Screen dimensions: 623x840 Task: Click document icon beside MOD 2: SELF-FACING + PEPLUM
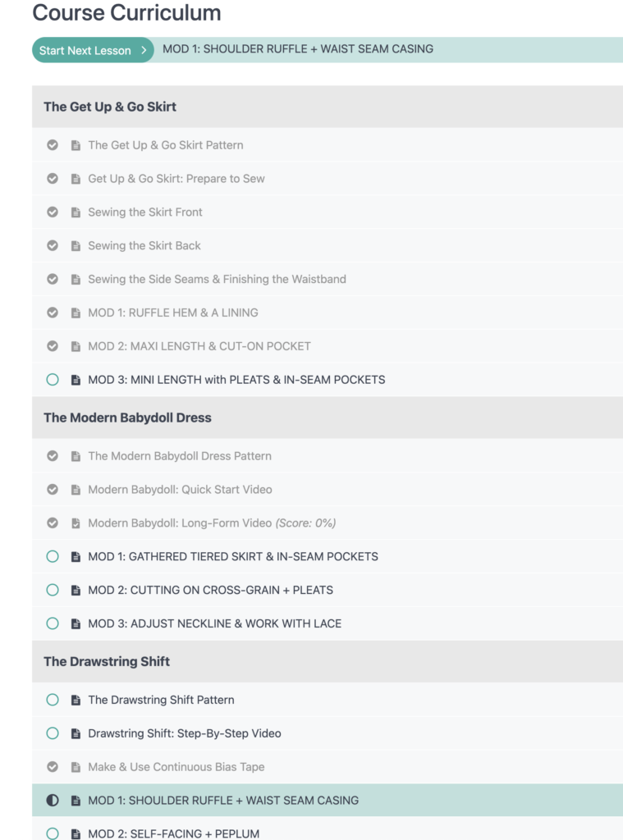click(76, 833)
